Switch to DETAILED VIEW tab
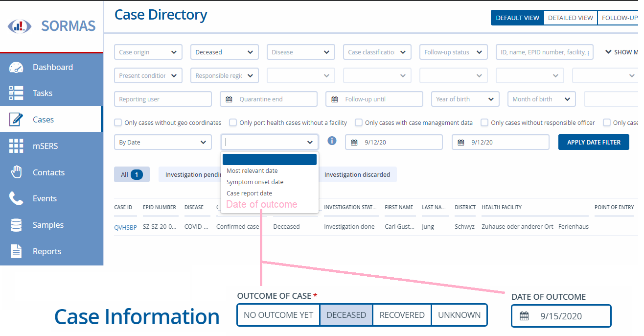The height and width of the screenshot is (336, 644). tap(570, 18)
